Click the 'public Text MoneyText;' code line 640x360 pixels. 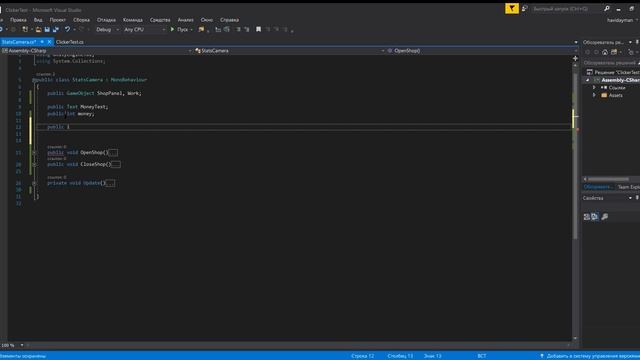[x=78, y=107]
